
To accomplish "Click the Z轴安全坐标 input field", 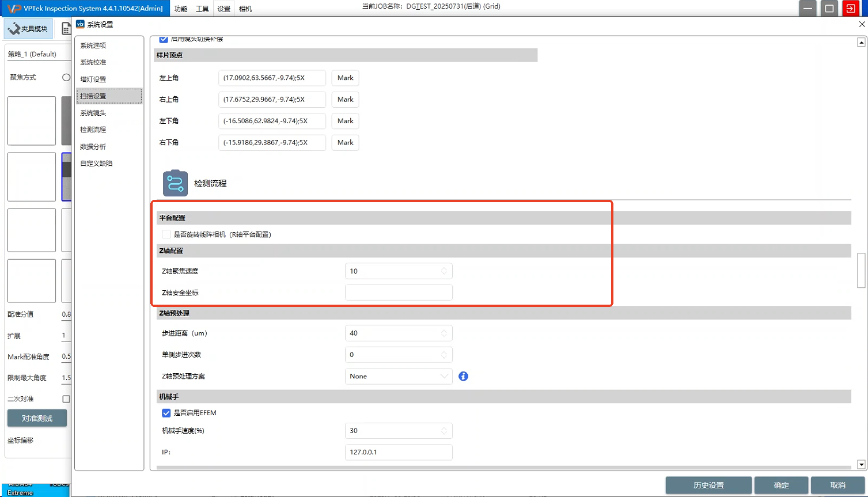I will pos(398,293).
